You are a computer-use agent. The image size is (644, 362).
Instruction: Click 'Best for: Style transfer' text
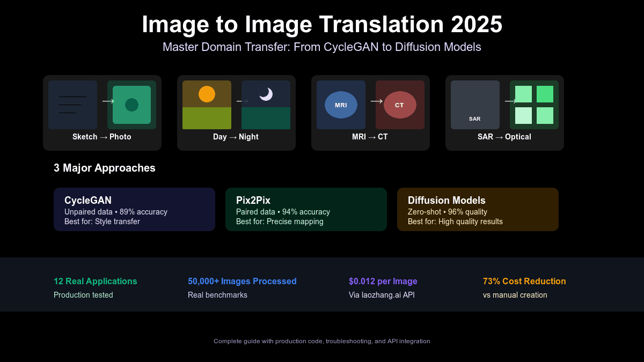coord(102,221)
